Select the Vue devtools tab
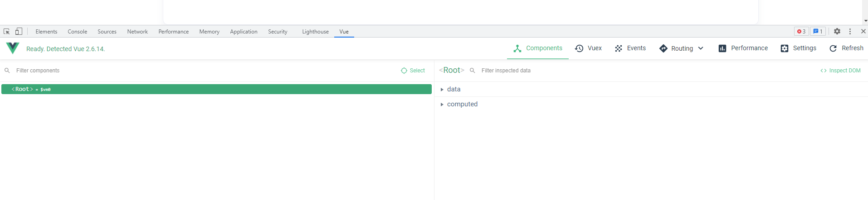This screenshot has width=868, height=200. click(x=344, y=32)
